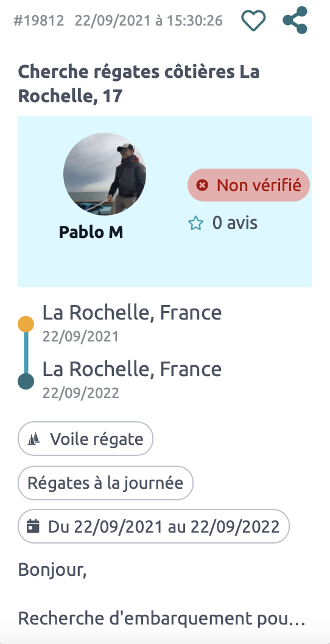Select the Régates à la journée tag

(105, 483)
